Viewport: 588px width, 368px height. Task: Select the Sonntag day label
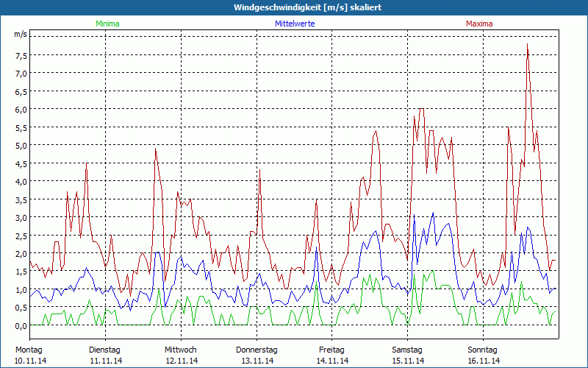(483, 350)
